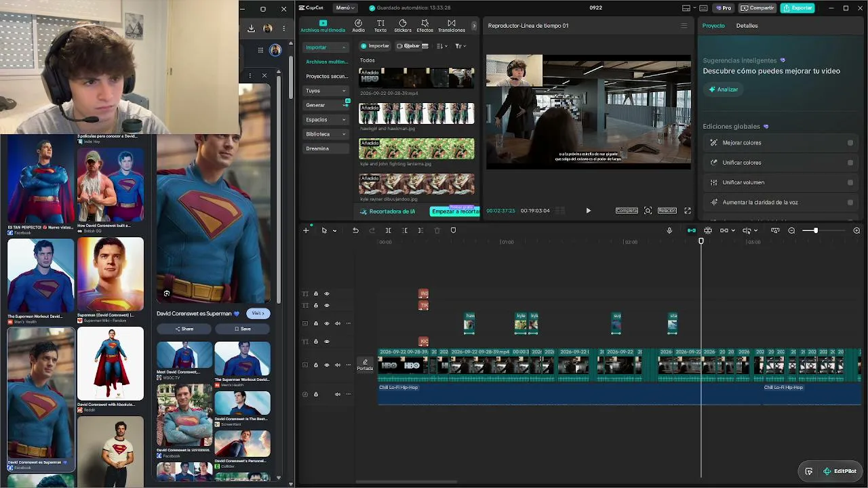The image size is (868, 488).
Task: Click the Analizar button
Action: [724, 89]
